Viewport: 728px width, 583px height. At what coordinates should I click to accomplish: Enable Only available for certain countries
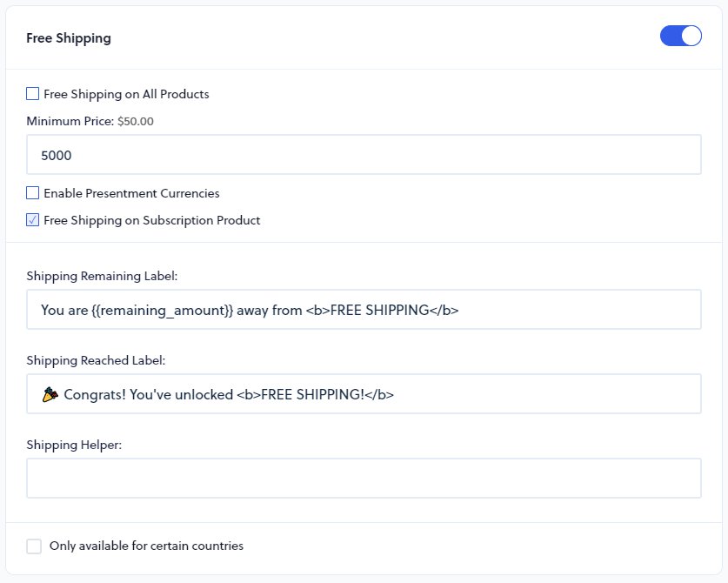click(34, 546)
